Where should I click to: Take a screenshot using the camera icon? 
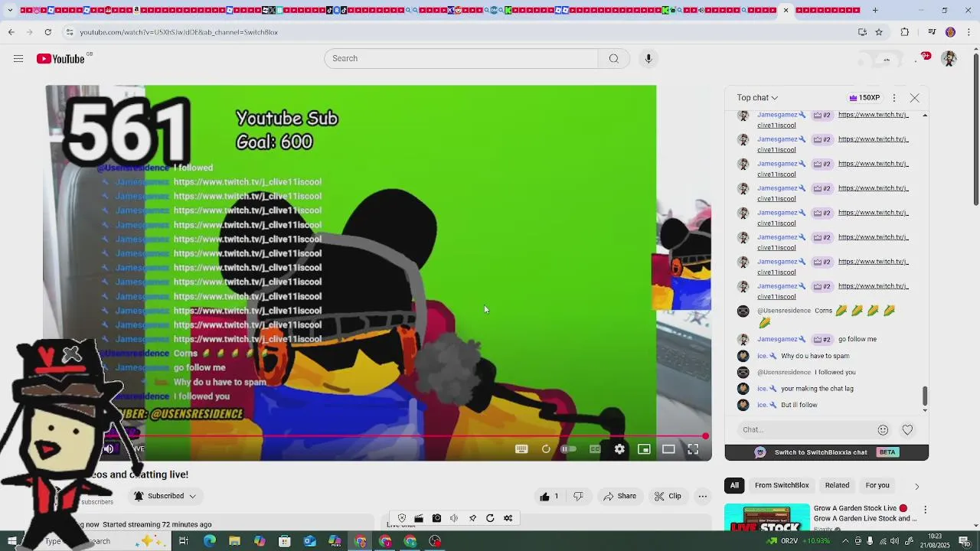[436, 518]
